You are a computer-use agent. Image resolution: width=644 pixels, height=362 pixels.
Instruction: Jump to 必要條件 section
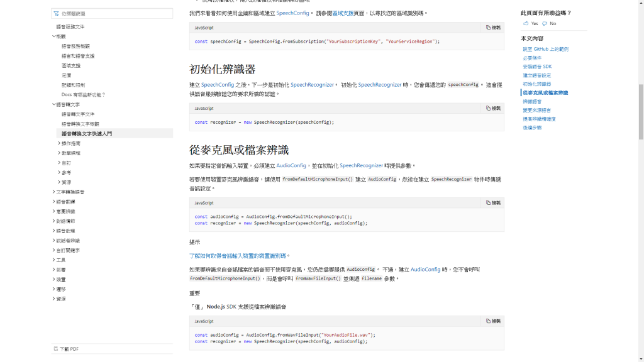pyautogui.click(x=532, y=58)
